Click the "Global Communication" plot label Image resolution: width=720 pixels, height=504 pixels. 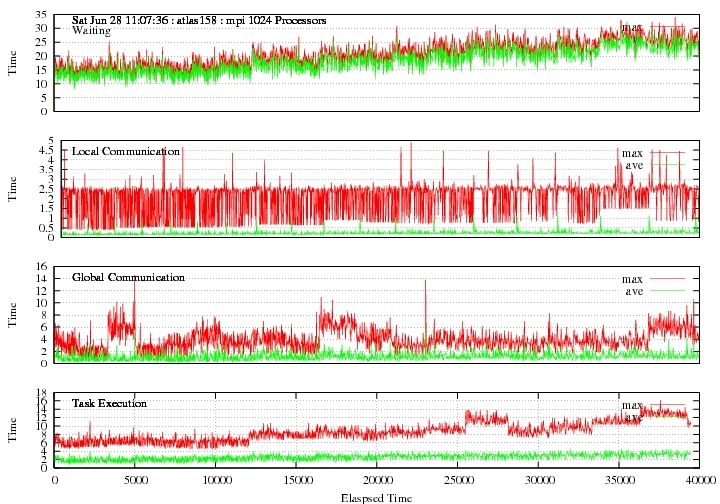tap(128, 277)
